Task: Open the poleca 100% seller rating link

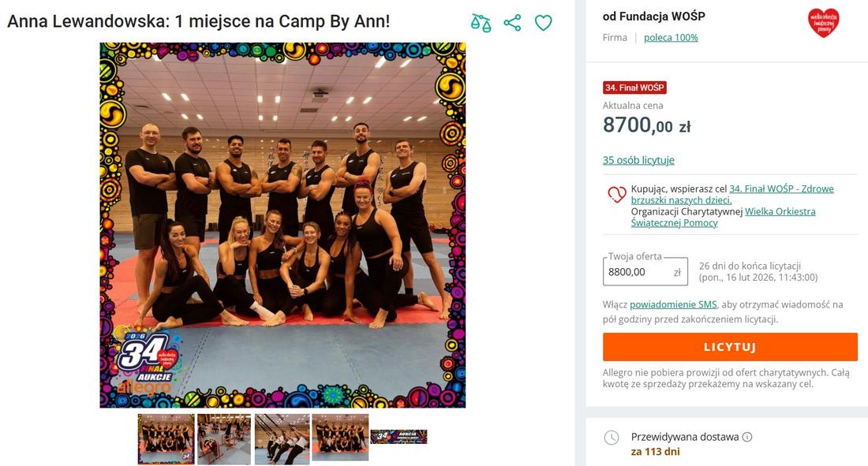Action: tap(671, 38)
